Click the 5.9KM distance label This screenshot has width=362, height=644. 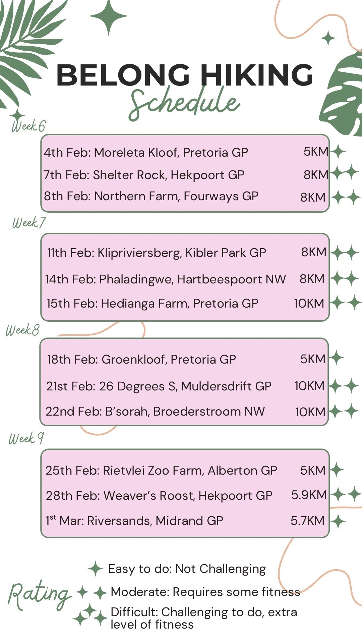[309, 495]
